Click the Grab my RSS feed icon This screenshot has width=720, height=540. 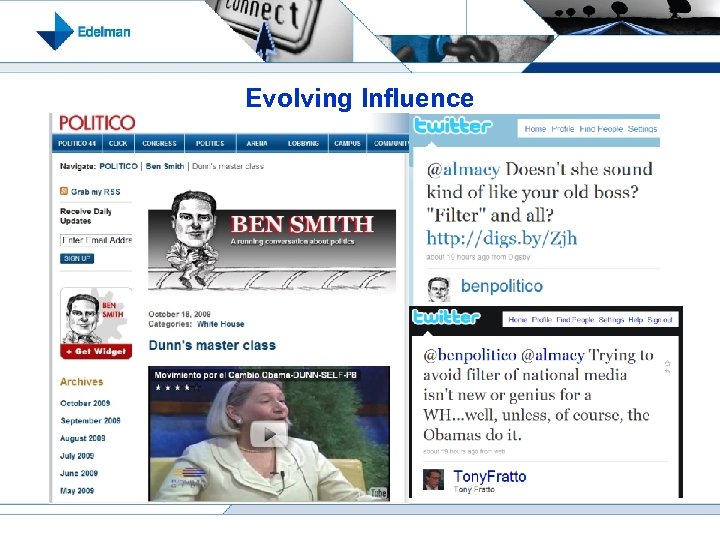point(64,191)
